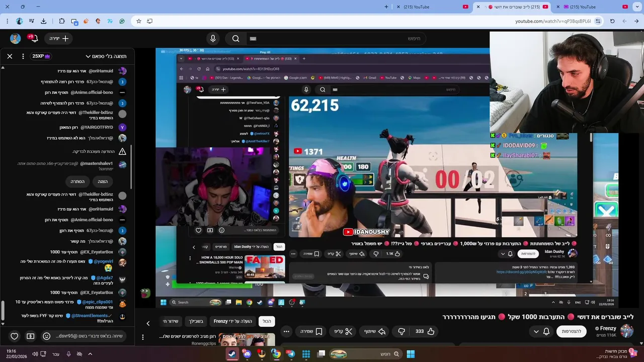Bookmark this page with the star icon
This screenshot has height=362, width=644.
click(139, 21)
